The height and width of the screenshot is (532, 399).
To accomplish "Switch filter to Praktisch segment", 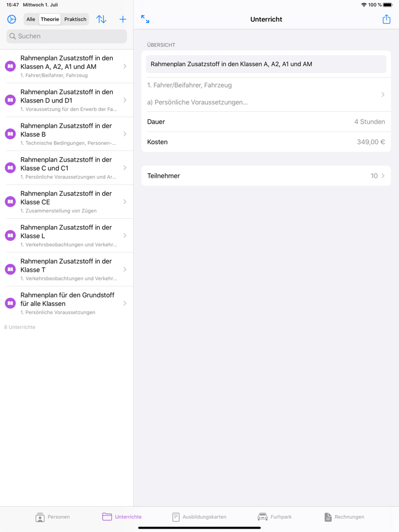I will 75,19.
